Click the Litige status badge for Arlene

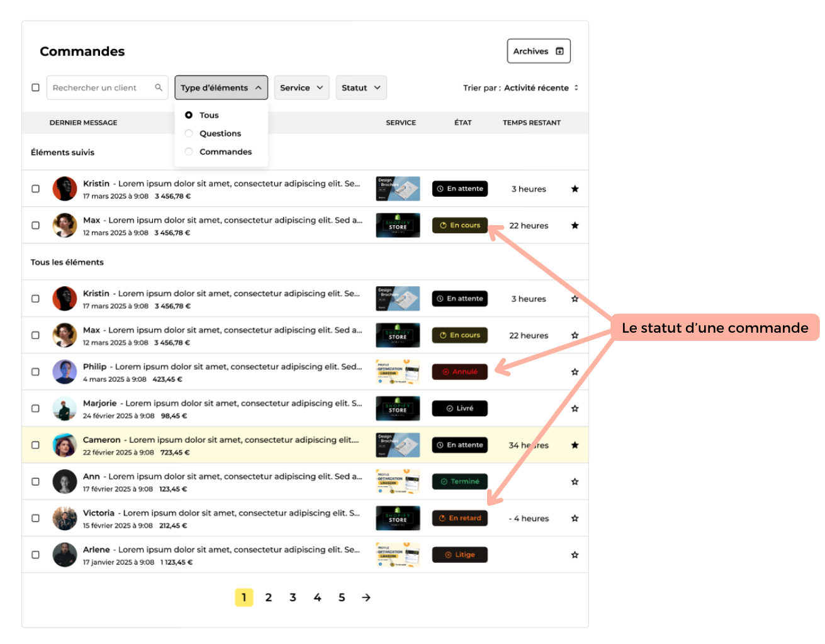tap(460, 555)
